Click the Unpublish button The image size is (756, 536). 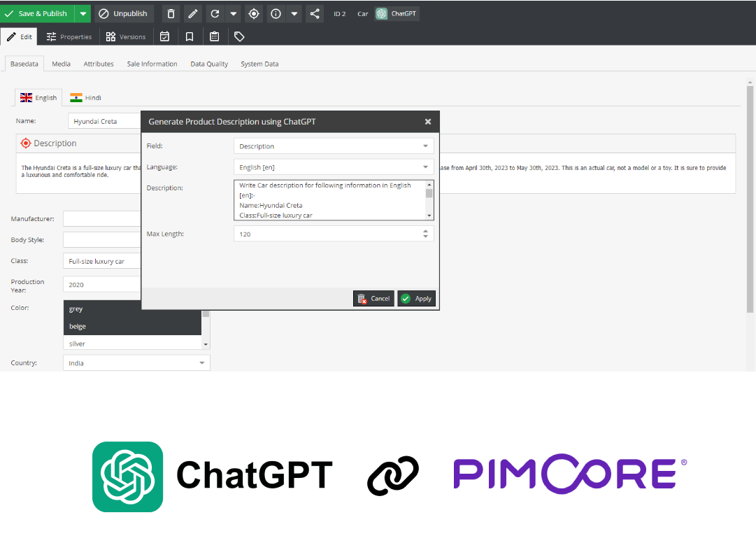[123, 13]
